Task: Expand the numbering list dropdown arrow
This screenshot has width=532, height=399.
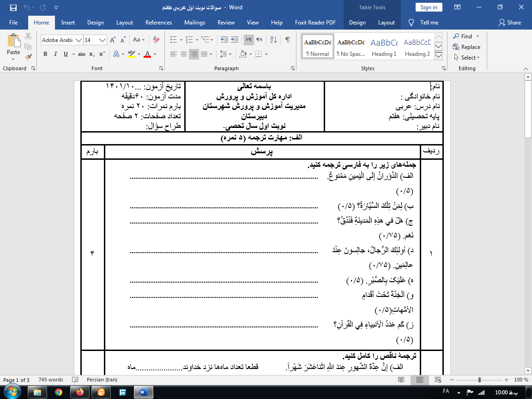Action: coord(197,40)
